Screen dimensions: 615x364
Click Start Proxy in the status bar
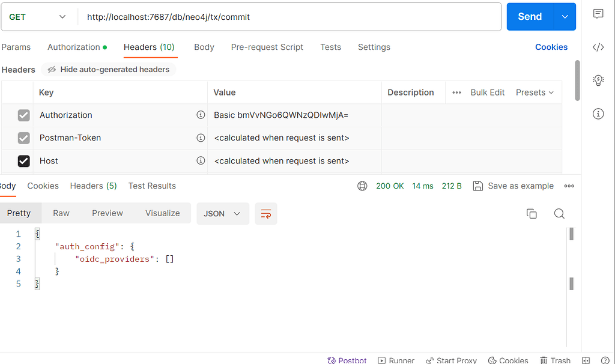pos(451,360)
